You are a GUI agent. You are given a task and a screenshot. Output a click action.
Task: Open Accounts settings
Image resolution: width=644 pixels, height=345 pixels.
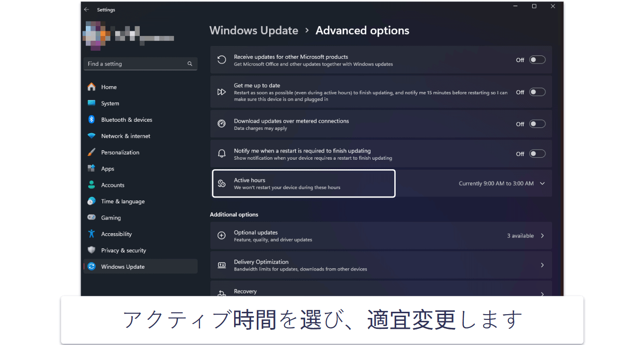(x=140, y=185)
